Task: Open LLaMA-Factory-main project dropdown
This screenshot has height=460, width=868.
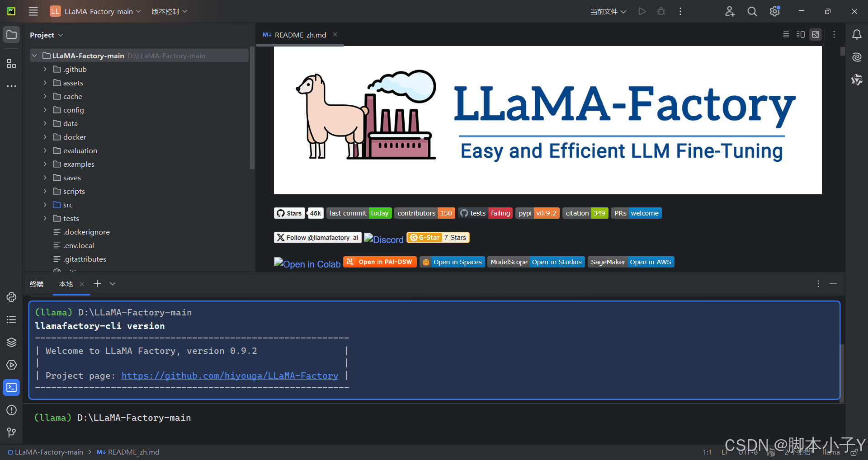Action: pyautogui.click(x=95, y=11)
